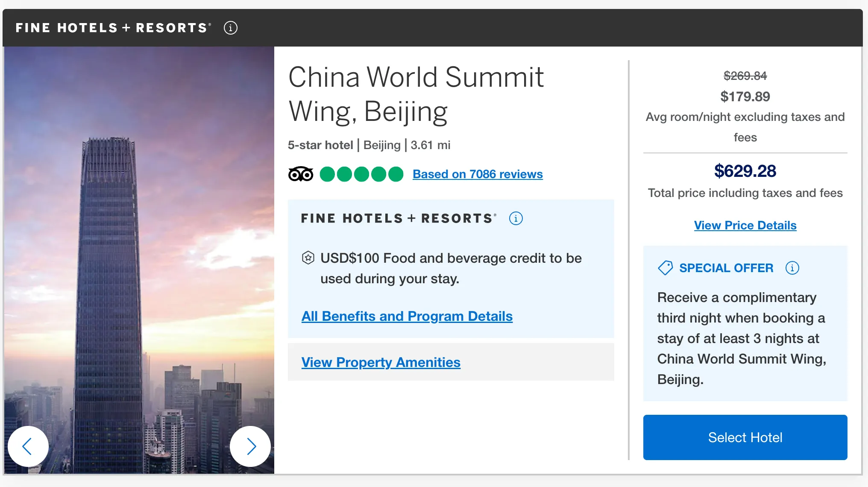Click the complimentary third night offer text
This screenshot has height=487, width=868.
(x=742, y=338)
